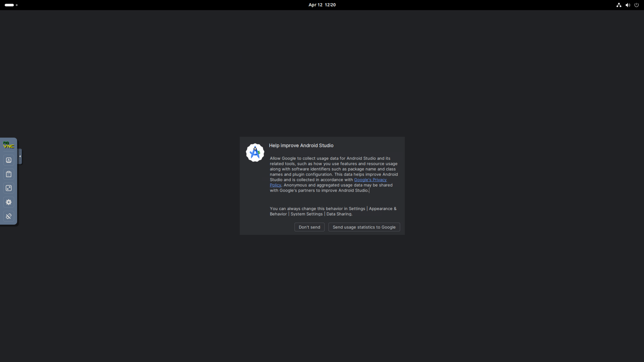Image resolution: width=644 pixels, height=362 pixels.
Task: Click the network status icon
Action: click(x=619, y=5)
